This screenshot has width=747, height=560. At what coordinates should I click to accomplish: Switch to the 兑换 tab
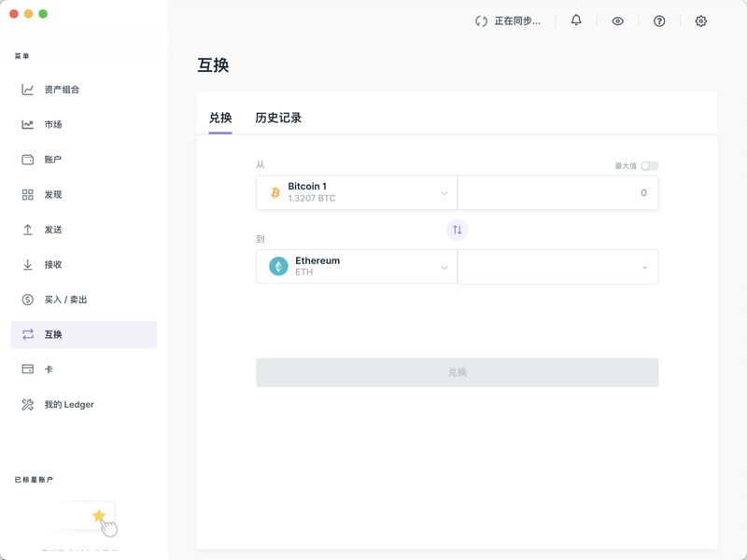[x=220, y=118]
